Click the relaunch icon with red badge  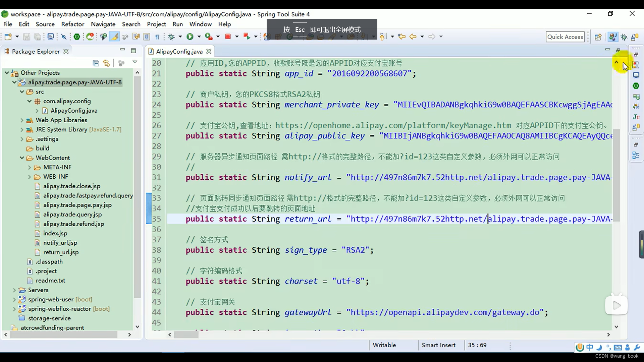point(90,37)
